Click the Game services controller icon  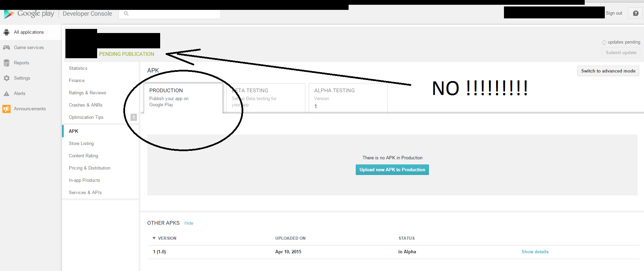tap(6, 48)
